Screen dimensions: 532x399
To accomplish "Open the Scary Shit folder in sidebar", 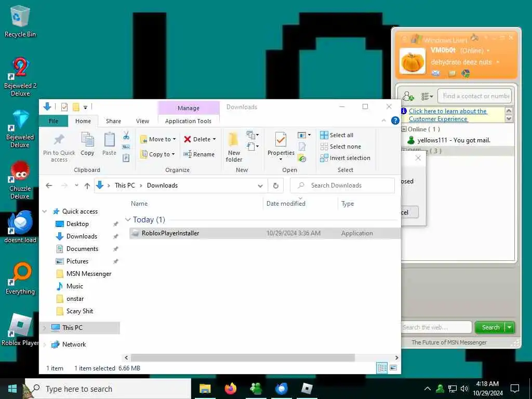I will tap(79, 311).
